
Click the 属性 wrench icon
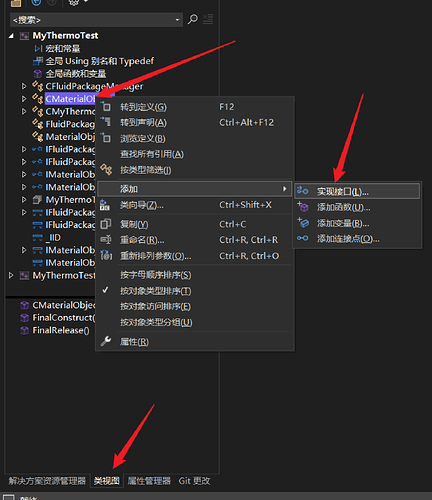point(106,341)
